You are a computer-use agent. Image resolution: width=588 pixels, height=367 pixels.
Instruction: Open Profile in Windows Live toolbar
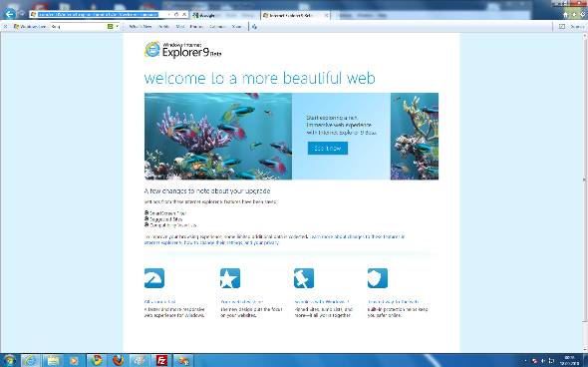(x=163, y=27)
